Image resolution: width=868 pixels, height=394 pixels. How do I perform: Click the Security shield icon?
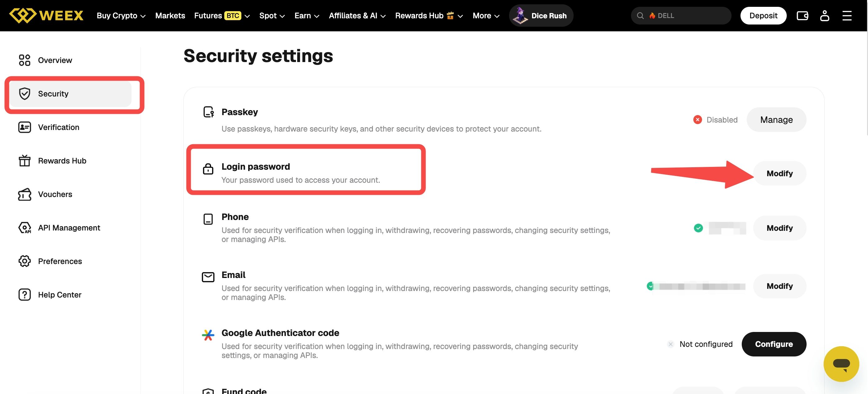click(25, 94)
